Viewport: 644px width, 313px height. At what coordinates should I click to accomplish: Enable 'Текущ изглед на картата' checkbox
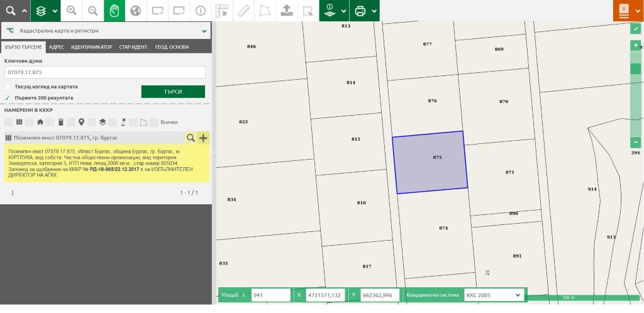click(8, 87)
